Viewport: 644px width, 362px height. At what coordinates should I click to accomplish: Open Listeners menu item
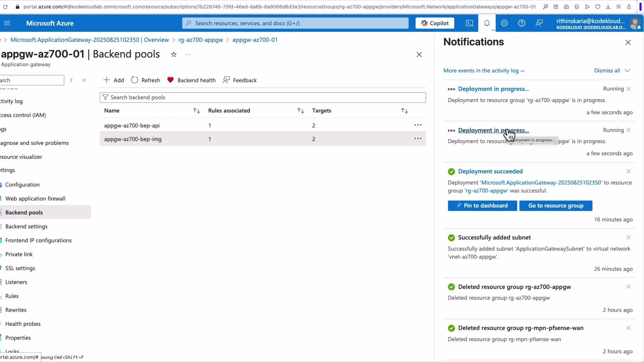pos(16,282)
